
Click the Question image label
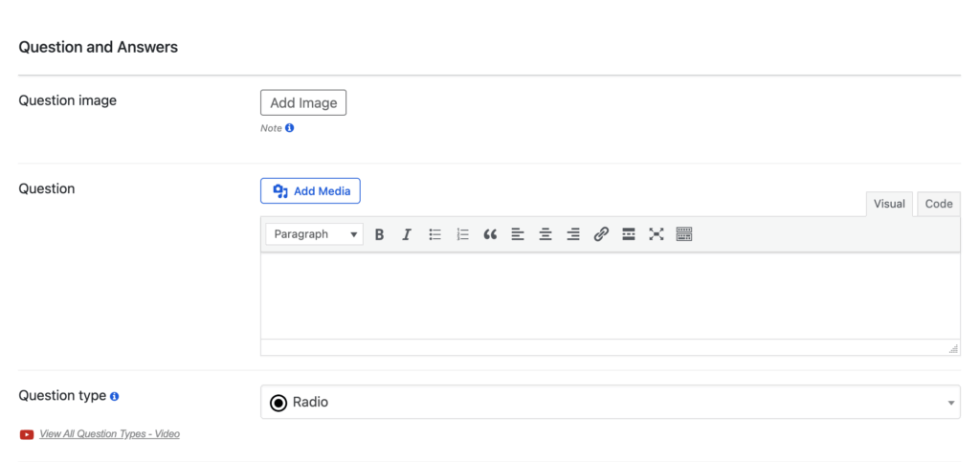tap(68, 100)
